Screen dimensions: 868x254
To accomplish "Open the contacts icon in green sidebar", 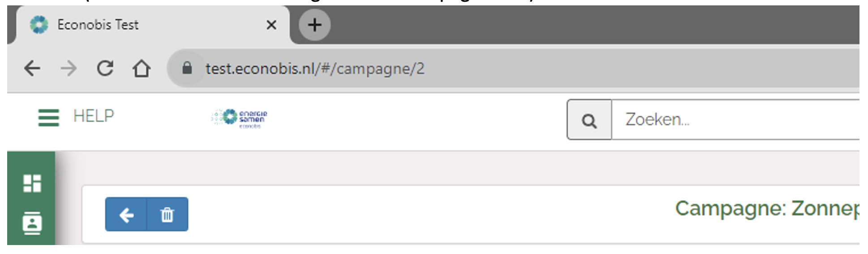I will (x=32, y=223).
